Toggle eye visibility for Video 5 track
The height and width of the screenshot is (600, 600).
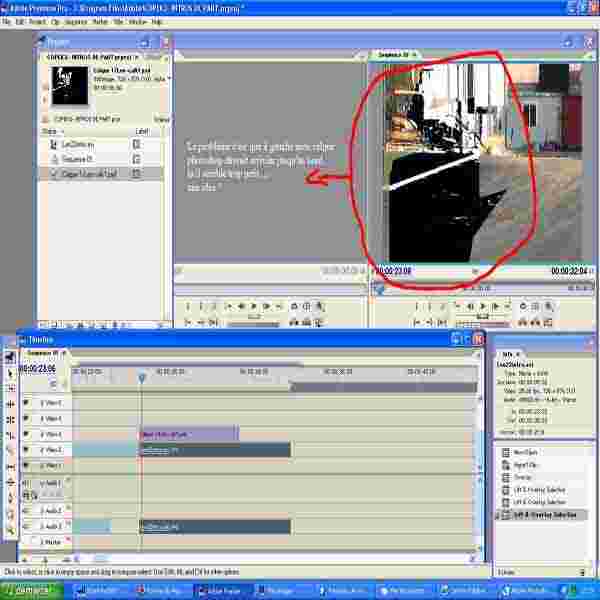(26, 403)
